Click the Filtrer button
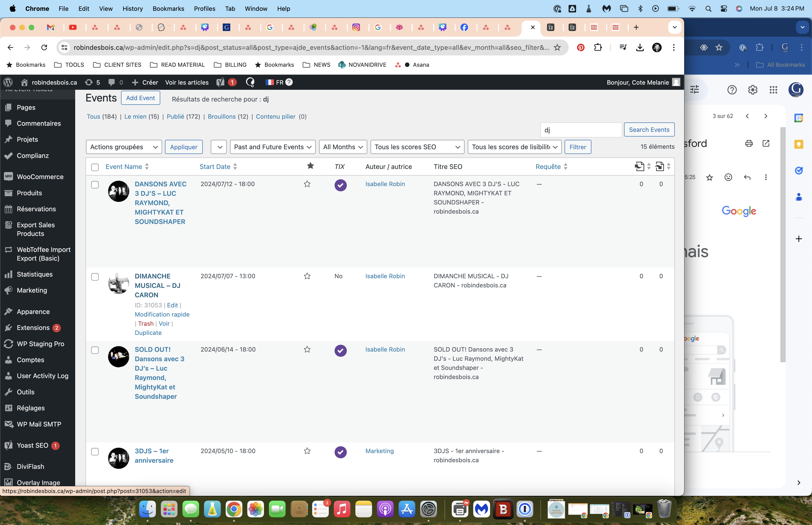812x525 pixels. [x=578, y=147]
